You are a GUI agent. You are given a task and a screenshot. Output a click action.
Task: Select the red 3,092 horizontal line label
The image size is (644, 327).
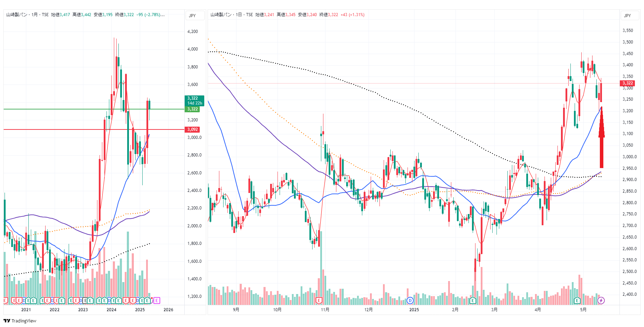(x=192, y=129)
